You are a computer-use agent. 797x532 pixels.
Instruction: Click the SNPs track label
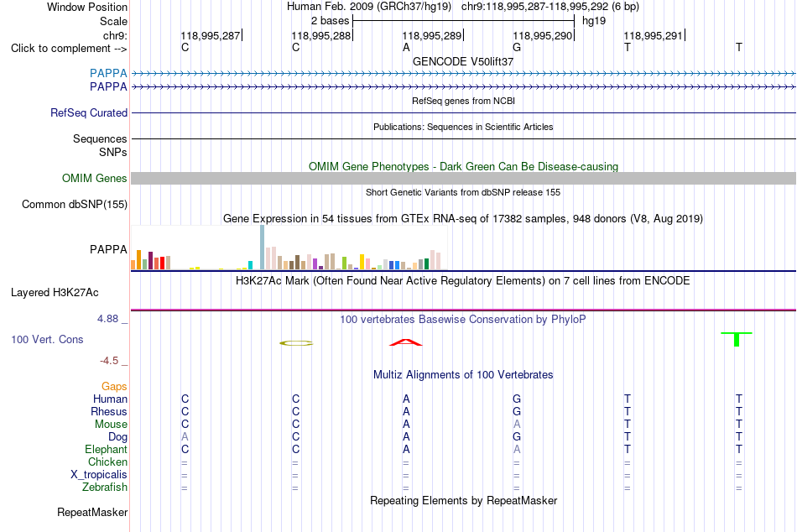click(x=113, y=152)
